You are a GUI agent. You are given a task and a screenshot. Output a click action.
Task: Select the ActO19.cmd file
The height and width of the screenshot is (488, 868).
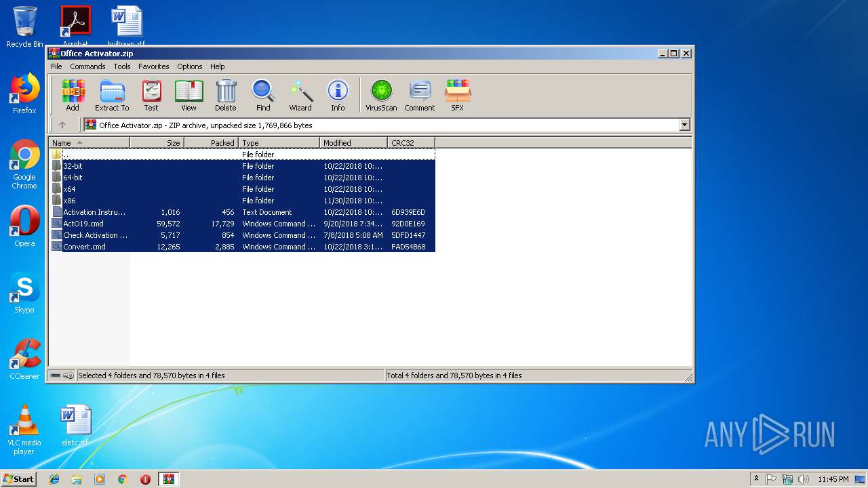click(242, 224)
